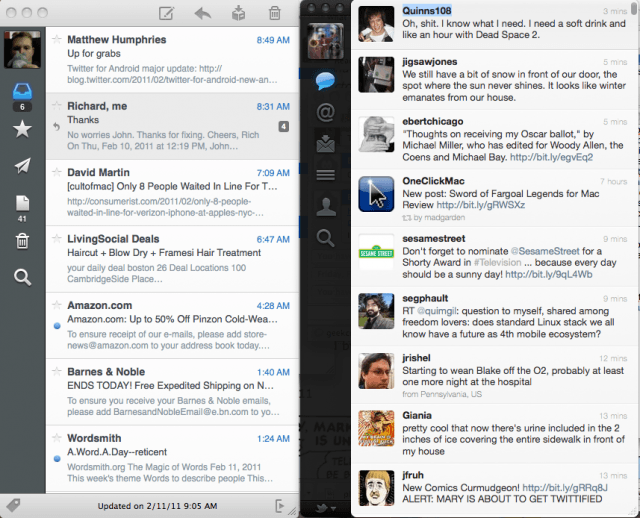640x518 pixels.
Task: Open the Haircut + Blow Dry email
Action: pos(173,259)
